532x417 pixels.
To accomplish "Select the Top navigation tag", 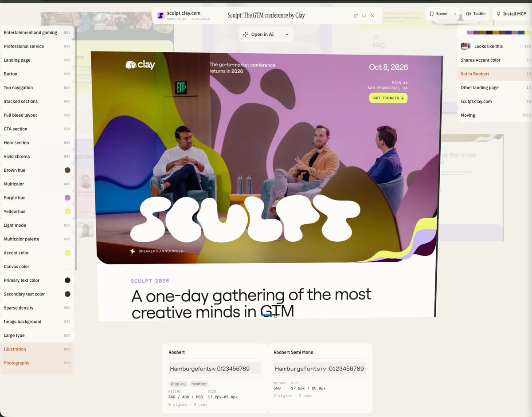I will (37, 88).
